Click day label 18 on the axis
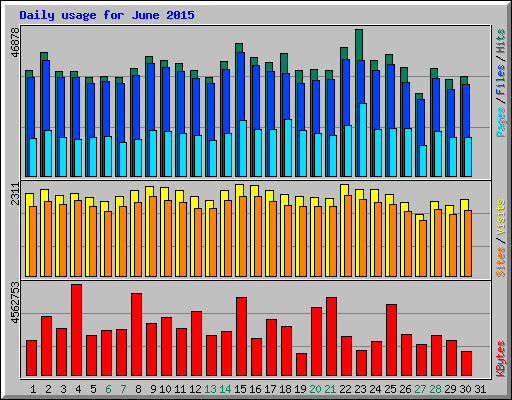The image size is (512, 400). coord(285,389)
